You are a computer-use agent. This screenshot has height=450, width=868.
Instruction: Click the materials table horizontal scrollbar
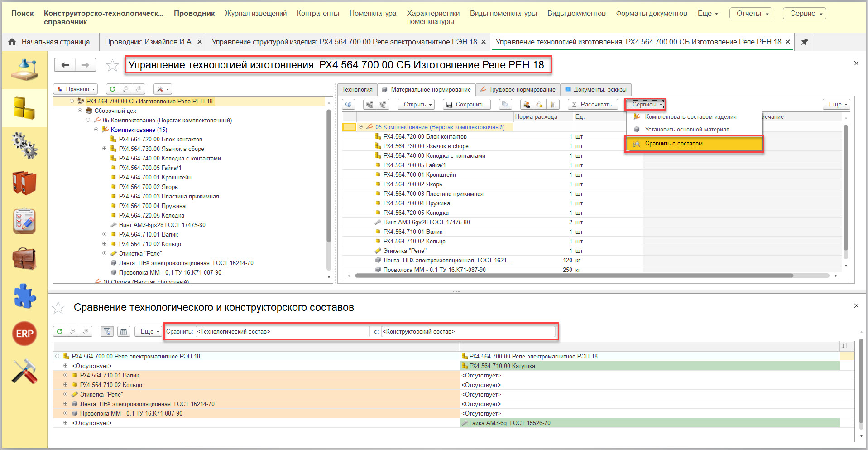574,276
